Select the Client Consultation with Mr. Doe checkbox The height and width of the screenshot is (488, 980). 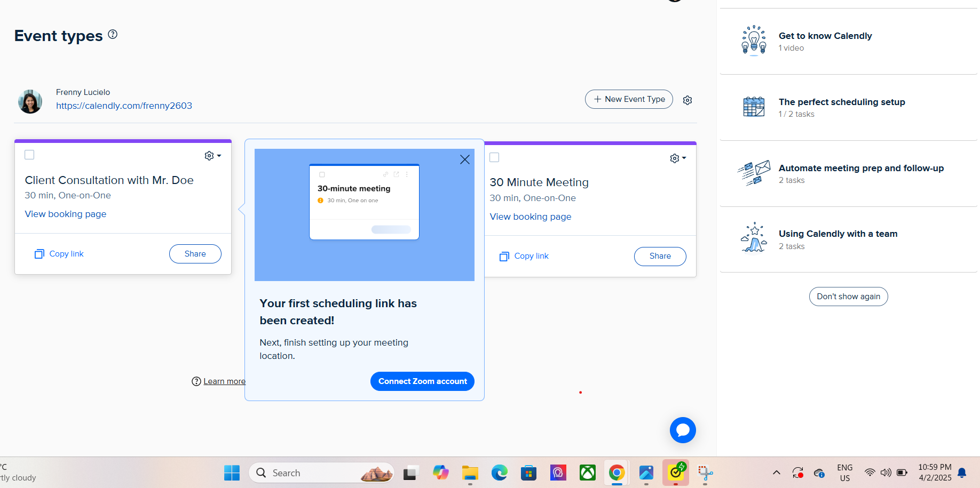(29, 155)
